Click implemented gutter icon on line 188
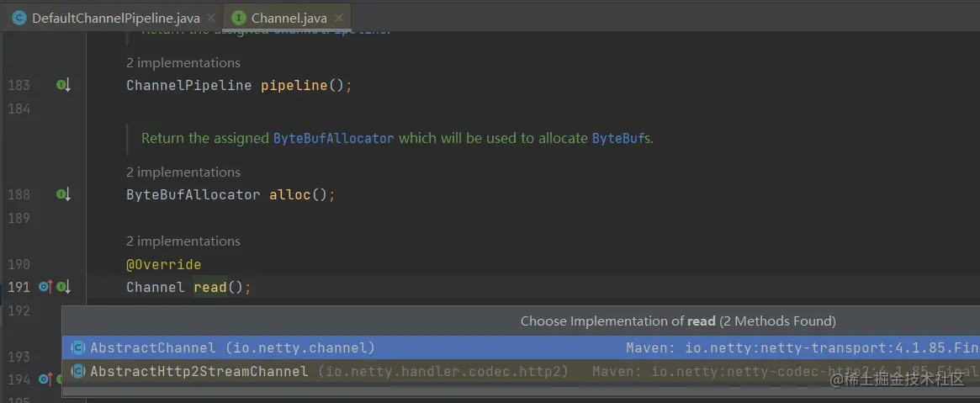The height and width of the screenshot is (403, 980). point(63,195)
